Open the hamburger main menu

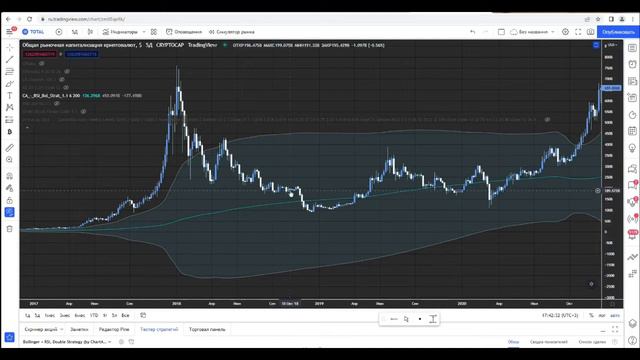(9, 32)
